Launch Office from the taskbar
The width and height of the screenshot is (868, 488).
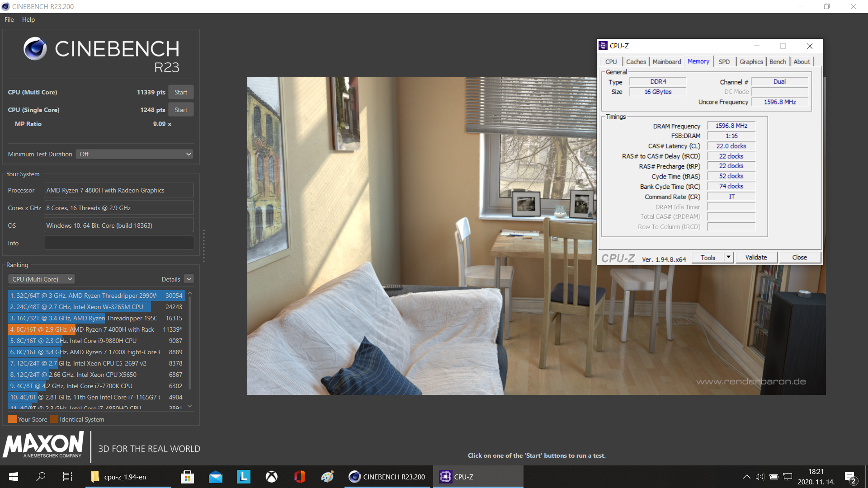[x=299, y=477]
